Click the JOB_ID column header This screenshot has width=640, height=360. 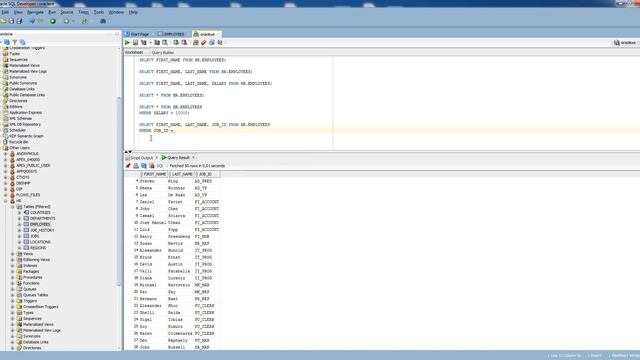point(208,174)
